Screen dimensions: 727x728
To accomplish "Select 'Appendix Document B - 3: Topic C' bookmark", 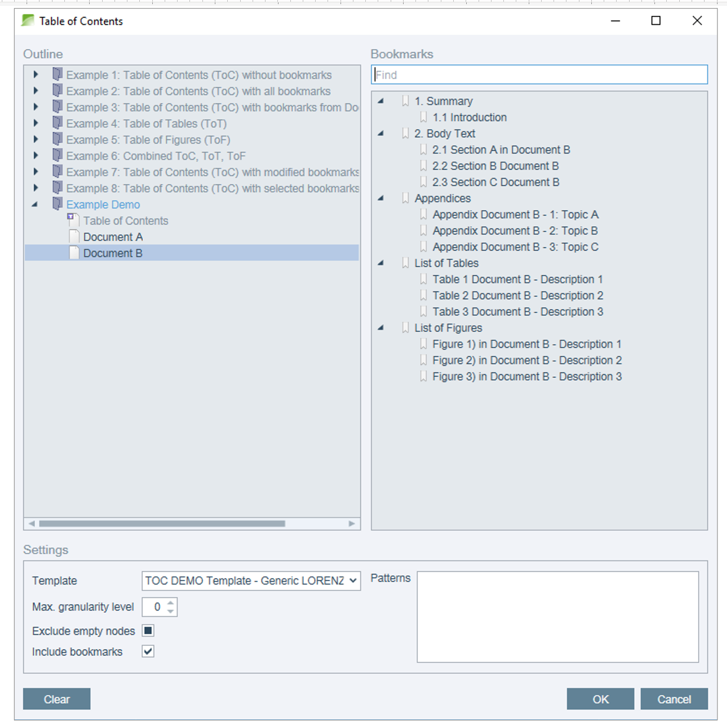I will tap(515, 247).
